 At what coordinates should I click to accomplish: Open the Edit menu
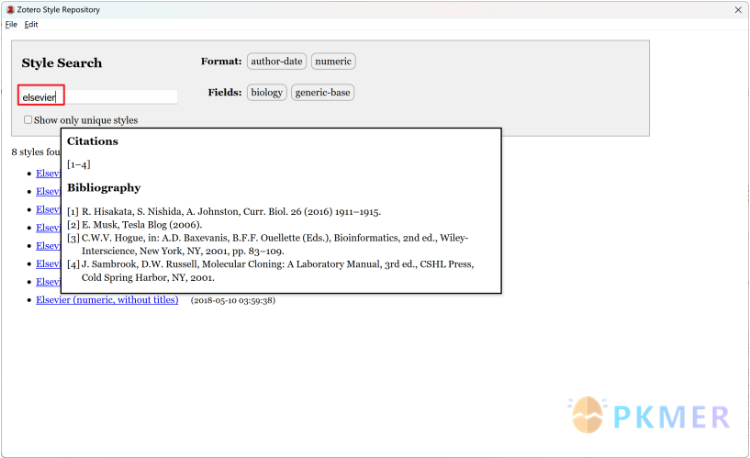point(31,24)
